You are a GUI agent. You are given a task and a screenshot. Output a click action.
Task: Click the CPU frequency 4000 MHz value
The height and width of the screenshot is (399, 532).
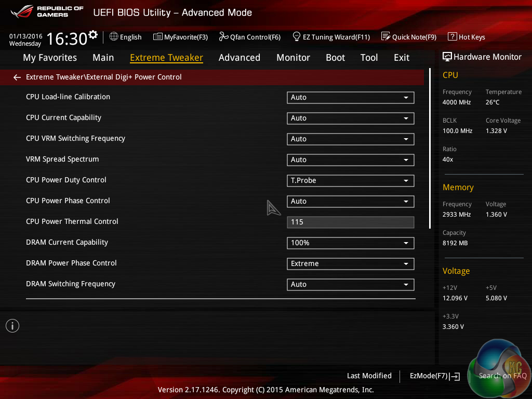pyautogui.click(x=456, y=102)
